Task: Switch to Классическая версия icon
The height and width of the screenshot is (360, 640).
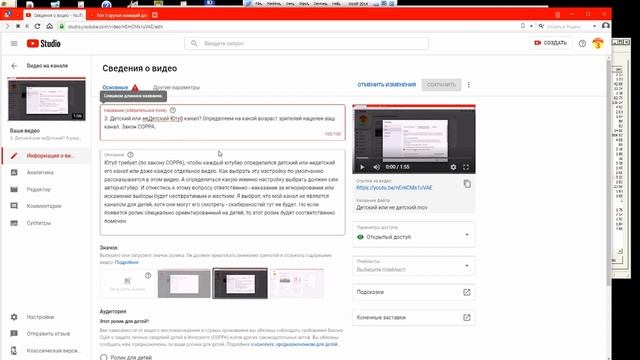Action: point(14,351)
